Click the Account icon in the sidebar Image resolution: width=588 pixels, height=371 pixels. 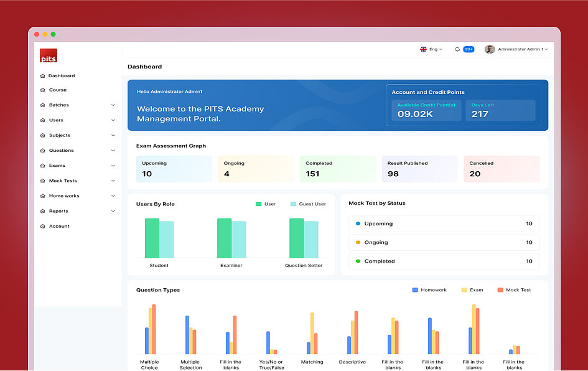click(x=42, y=227)
